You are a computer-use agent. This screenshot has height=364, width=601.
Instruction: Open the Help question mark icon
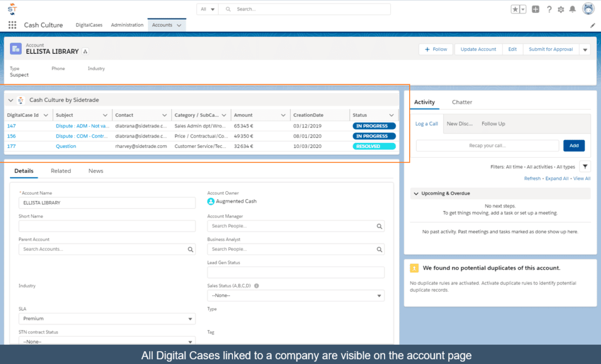(549, 9)
